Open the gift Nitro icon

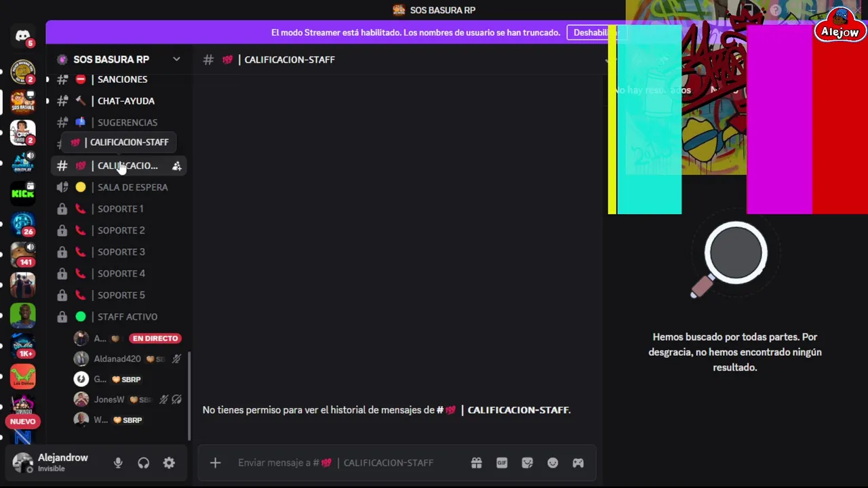[477, 463]
